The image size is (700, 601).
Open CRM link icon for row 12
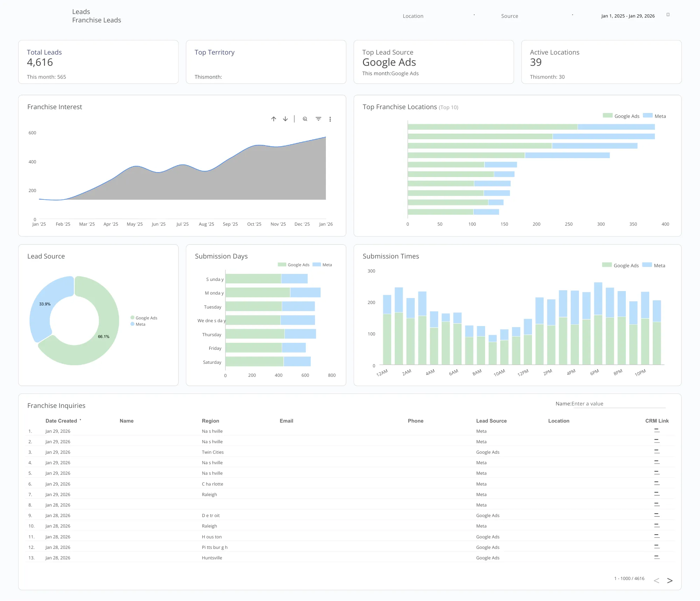coord(657,547)
